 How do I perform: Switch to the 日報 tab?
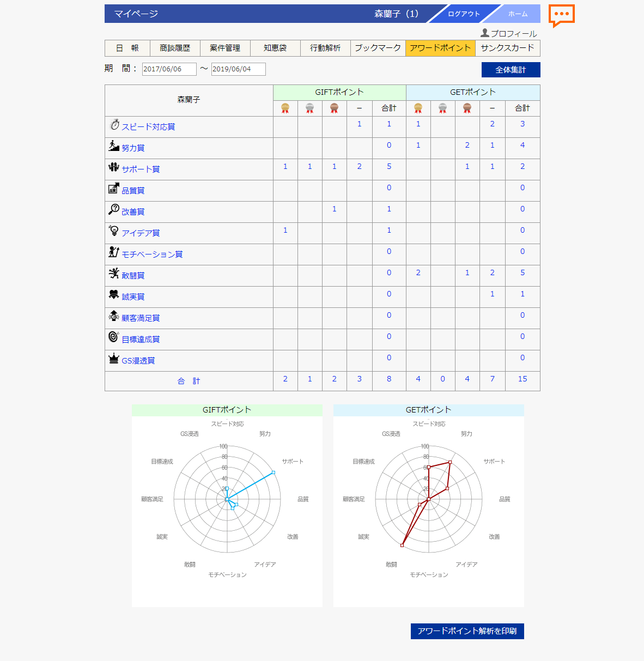click(x=127, y=48)
